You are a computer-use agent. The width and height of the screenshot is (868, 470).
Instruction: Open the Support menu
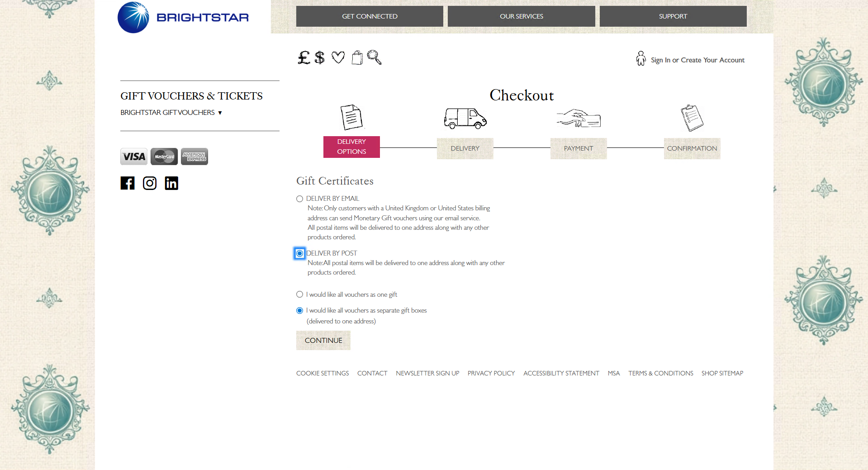(x=673, y=16)
